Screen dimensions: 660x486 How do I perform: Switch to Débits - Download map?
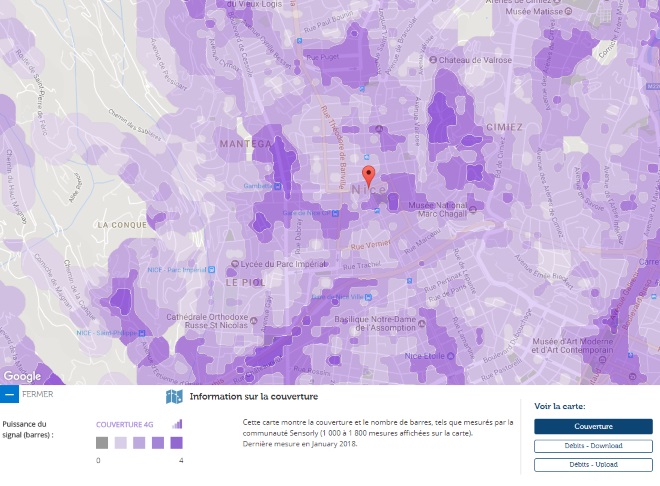593,446
